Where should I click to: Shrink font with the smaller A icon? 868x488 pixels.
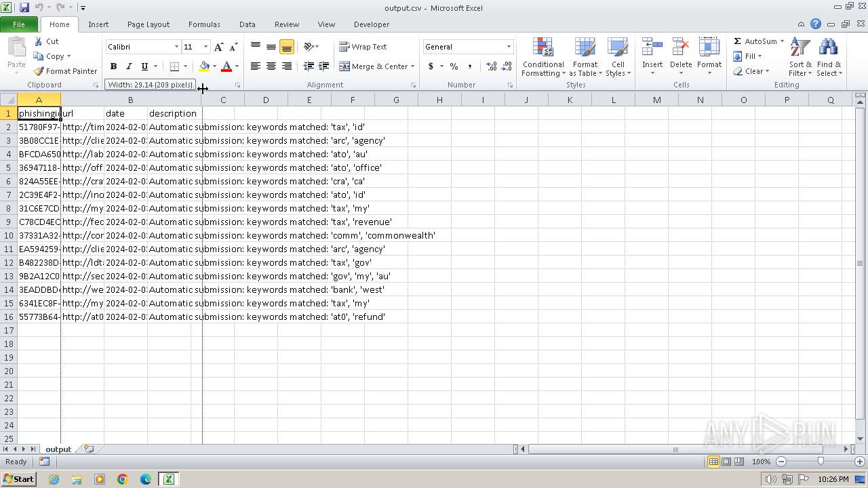tap(233, 47)
